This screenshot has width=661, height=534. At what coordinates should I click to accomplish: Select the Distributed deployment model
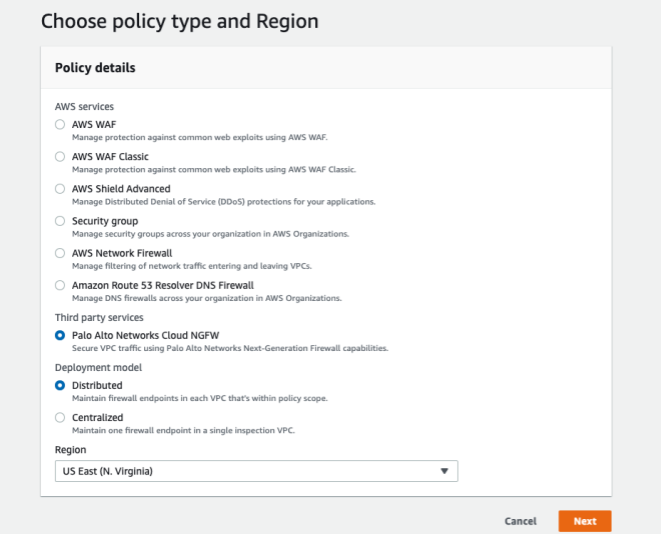pos(61,385)
